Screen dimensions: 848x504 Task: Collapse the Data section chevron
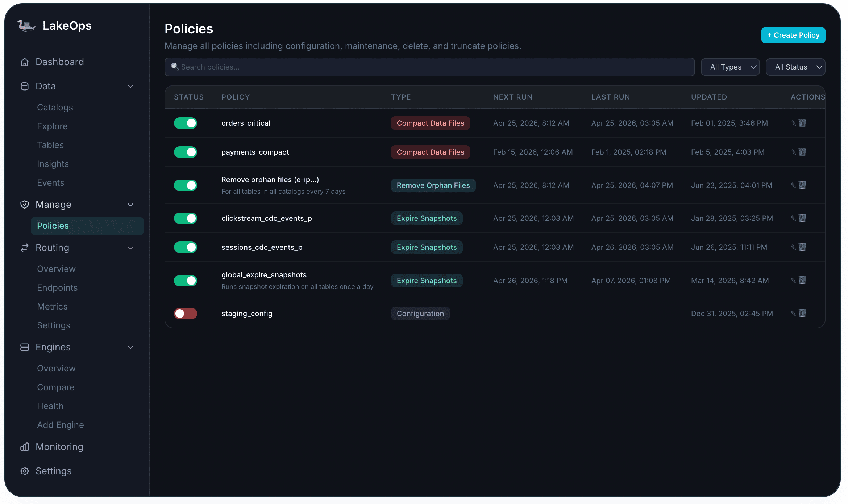click(x=130, y=86)
